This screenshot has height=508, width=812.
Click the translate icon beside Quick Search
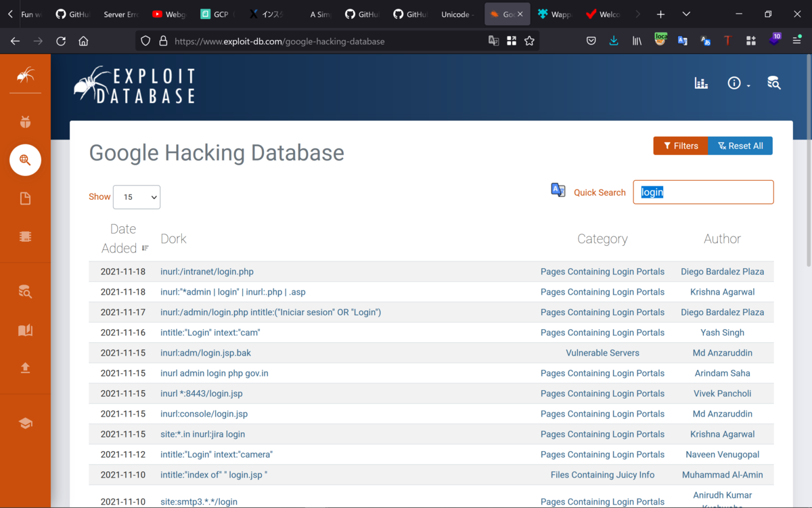558,190
